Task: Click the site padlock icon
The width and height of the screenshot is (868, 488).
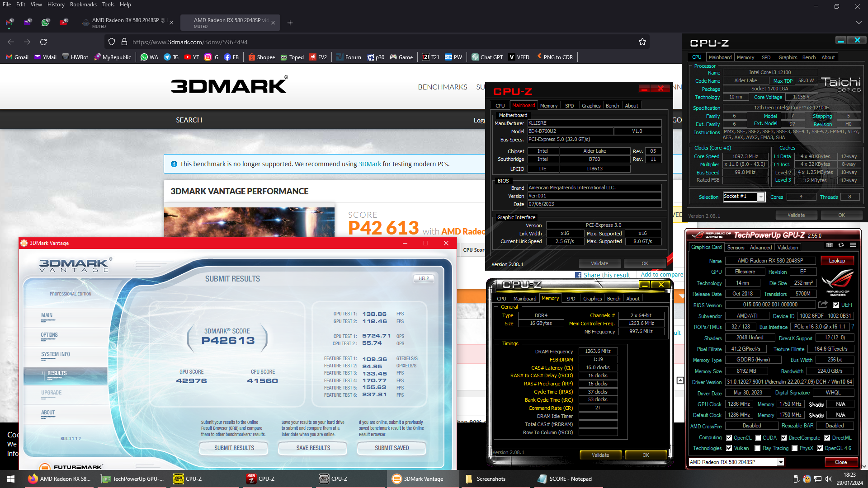Action: pyautogui.click(x=124, y=42)
